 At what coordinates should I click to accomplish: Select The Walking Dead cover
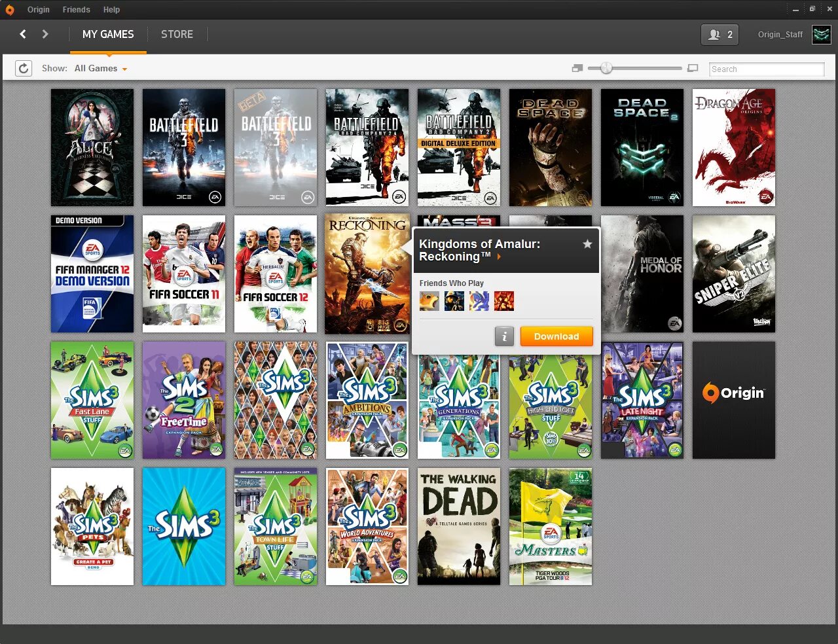coord(459,527)
